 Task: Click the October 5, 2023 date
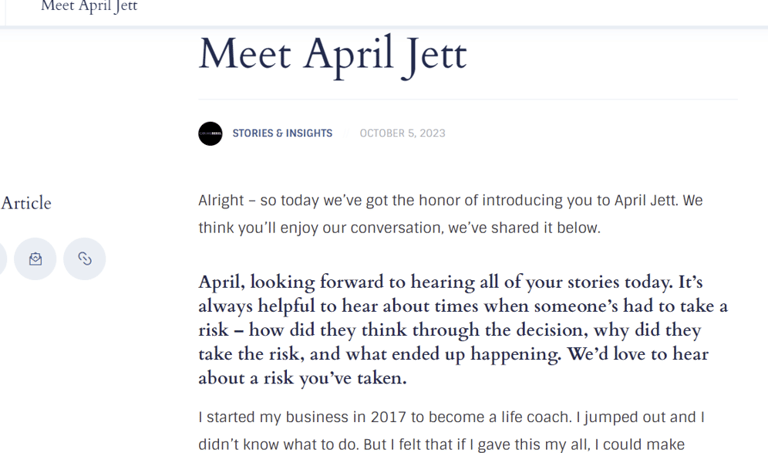tap(402, 133)
